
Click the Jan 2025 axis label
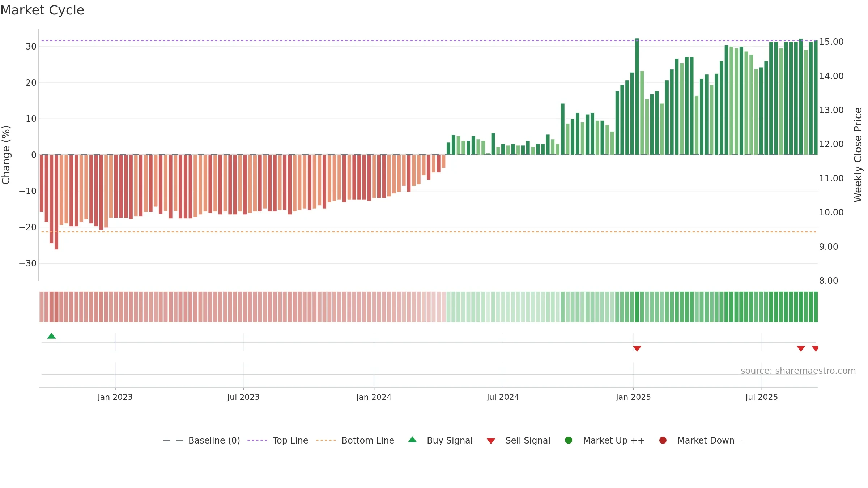pyautogui.click(x=633, y=397)
